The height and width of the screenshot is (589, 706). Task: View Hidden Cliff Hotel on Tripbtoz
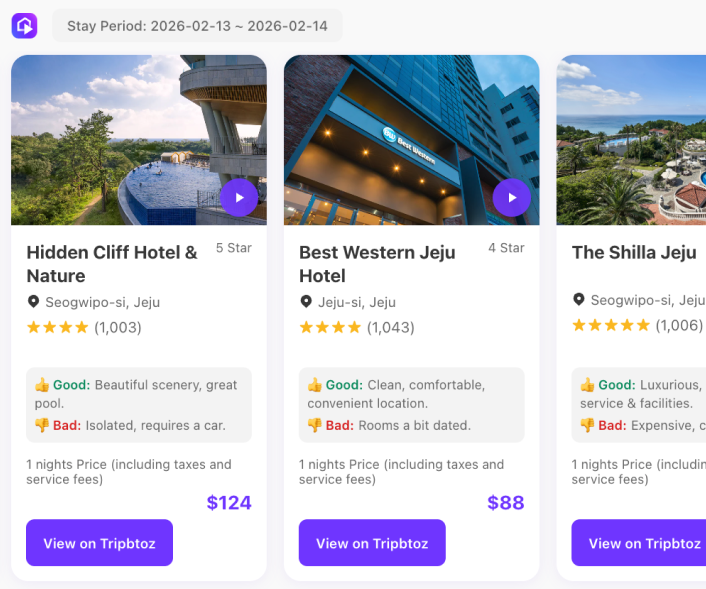(99, 543)
